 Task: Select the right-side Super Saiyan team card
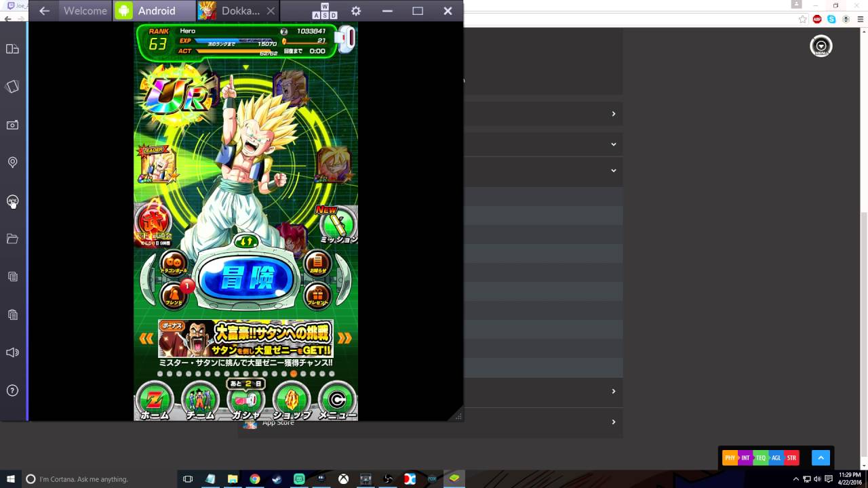pyautogui.click(x=334, y=165)
